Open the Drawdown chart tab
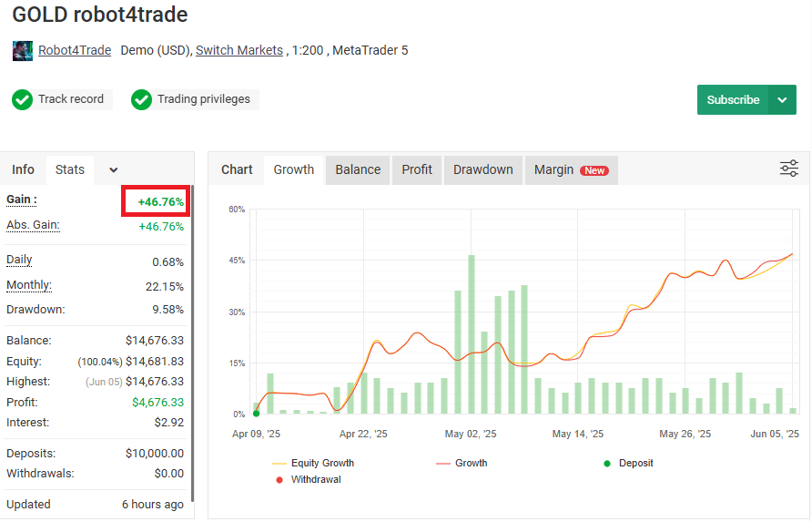 [x=482, y=169]
